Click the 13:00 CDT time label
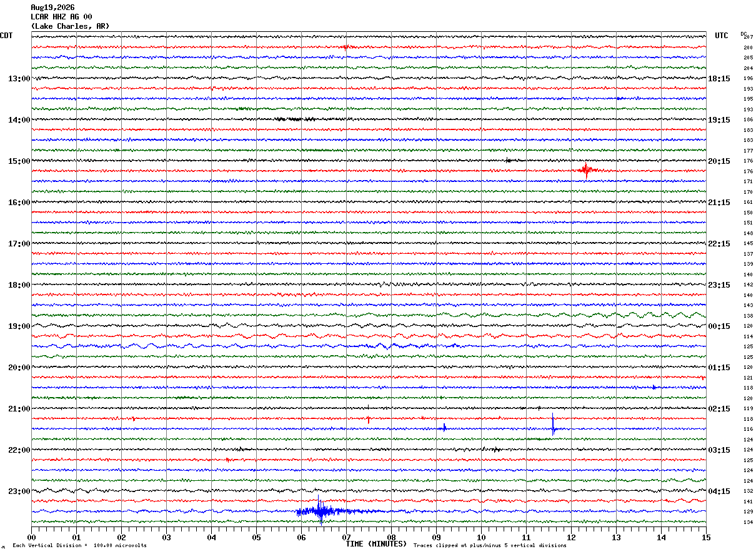756x554 pixels. 19,79
